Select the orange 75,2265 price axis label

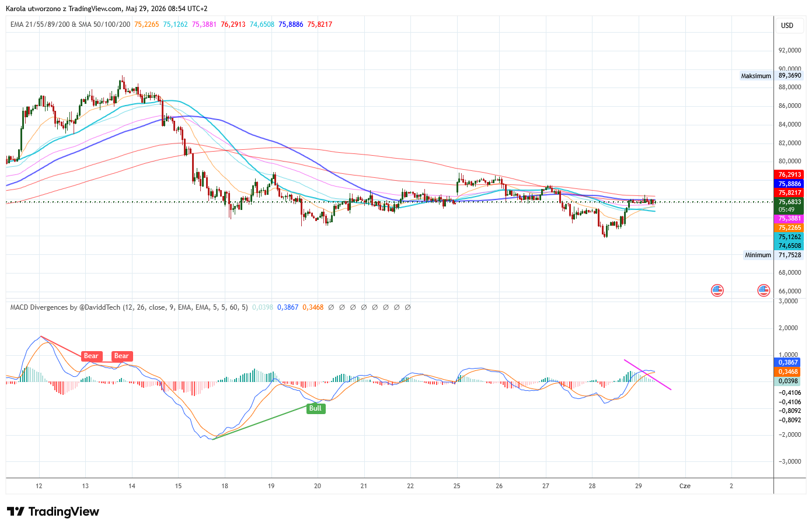(790, 227)
